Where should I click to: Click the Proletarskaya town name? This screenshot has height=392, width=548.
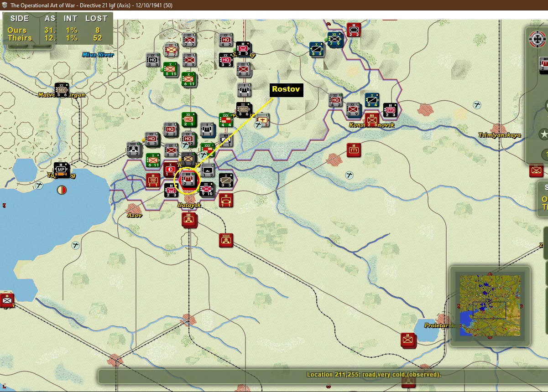[442, 325]
